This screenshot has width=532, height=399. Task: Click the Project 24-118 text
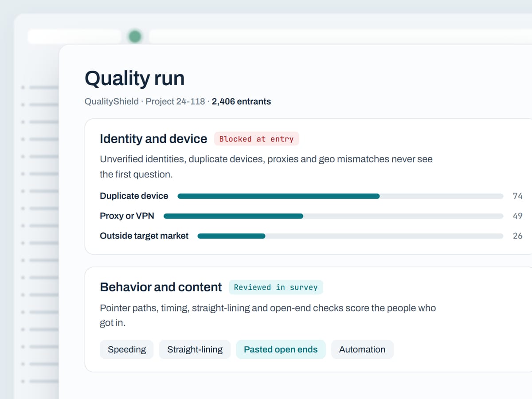coord(175,102)
